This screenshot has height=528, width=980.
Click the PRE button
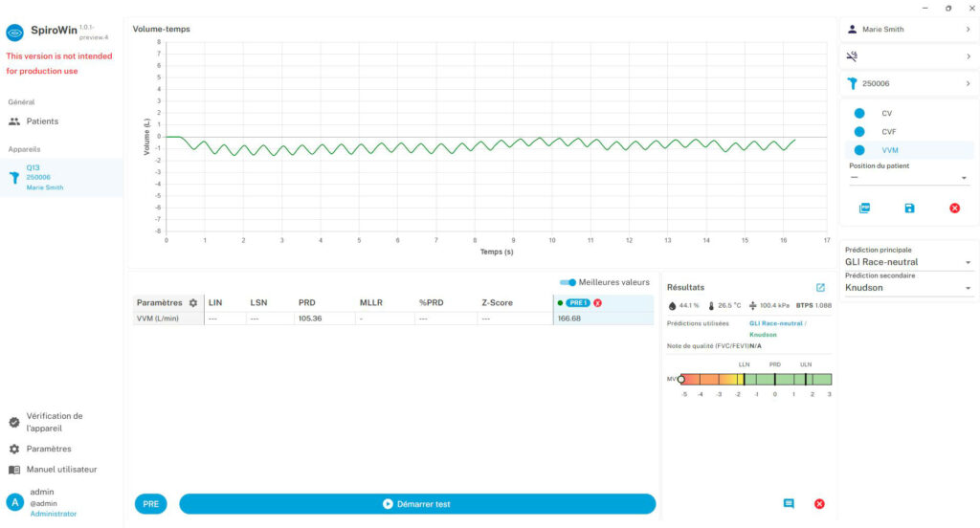[150, 504]
